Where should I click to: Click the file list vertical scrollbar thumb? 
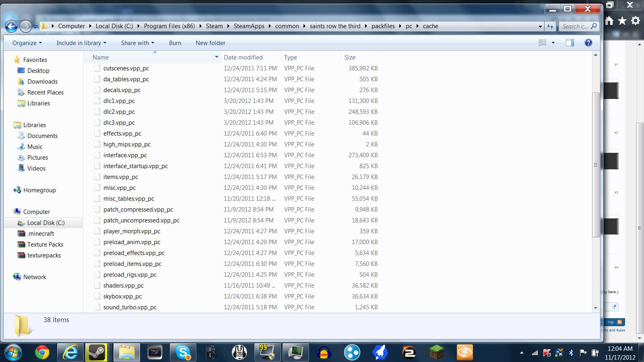pyautogui.click(x=596, y=165)
